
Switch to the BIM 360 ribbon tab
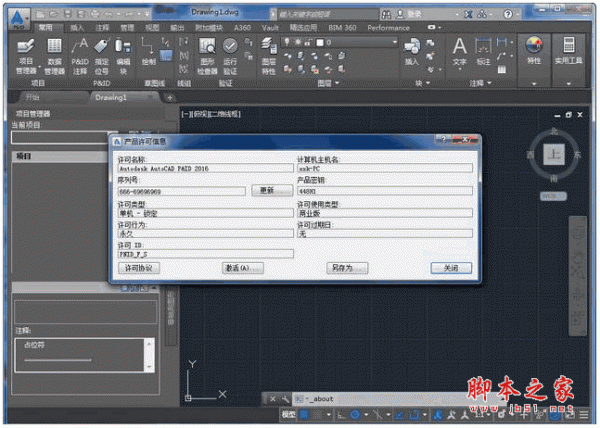(x=342, y=28)
